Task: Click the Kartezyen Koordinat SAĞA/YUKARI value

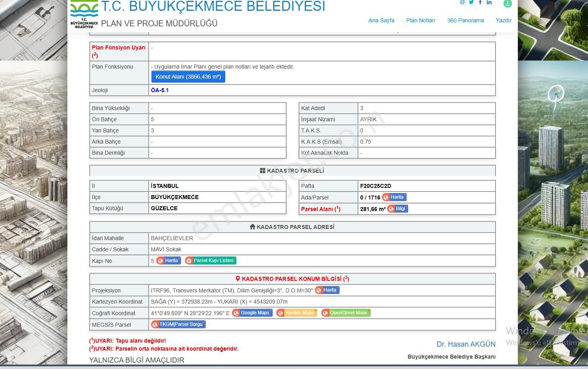Action: (x=219, y=302)
